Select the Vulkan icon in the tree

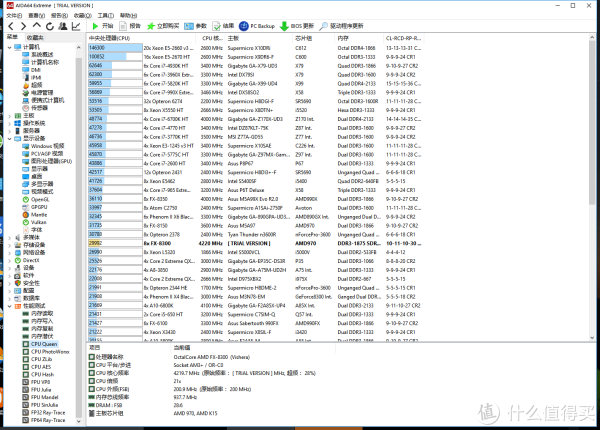pyautogui.click(x=26, y=222)
